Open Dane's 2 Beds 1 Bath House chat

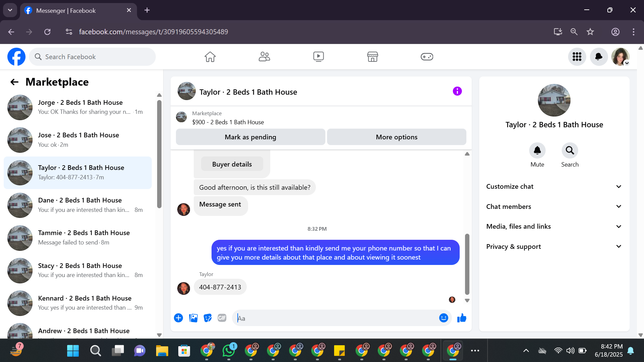[x=78, y=205]
